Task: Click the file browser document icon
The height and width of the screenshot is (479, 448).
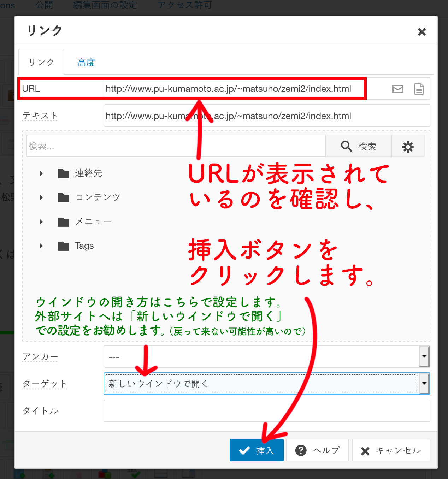Action: click(419, 89)
